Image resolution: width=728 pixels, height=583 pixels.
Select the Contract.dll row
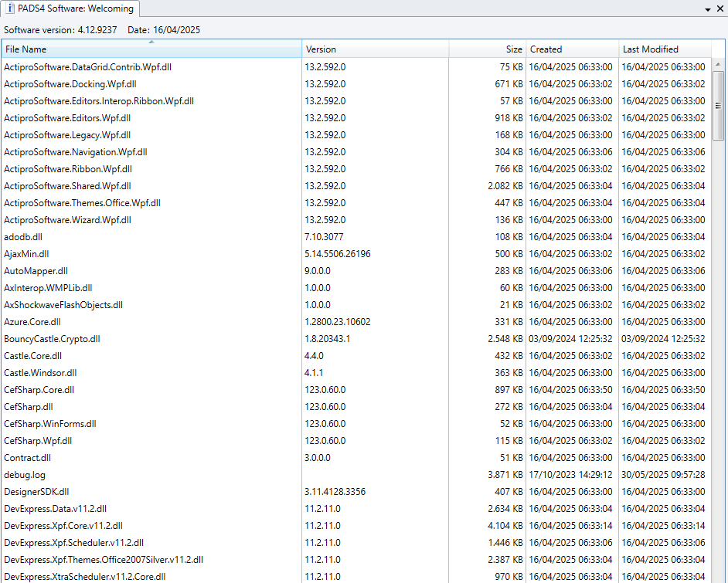pos(356,458)
